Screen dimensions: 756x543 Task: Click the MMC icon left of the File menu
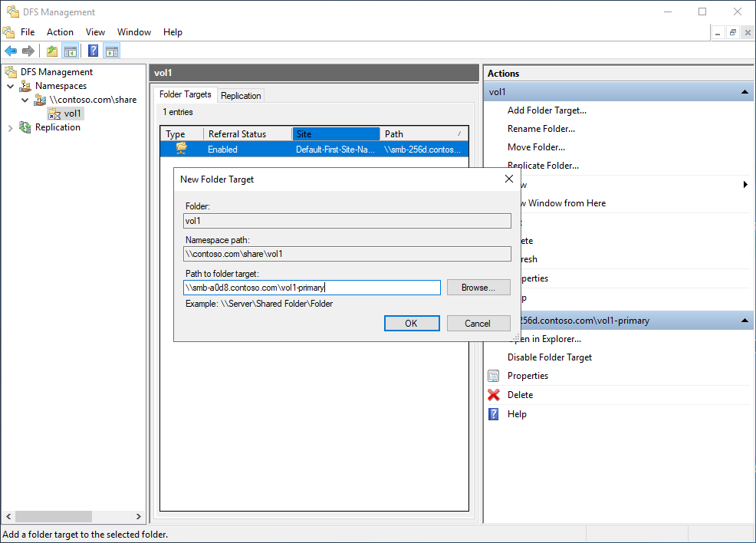coord(8,32)
